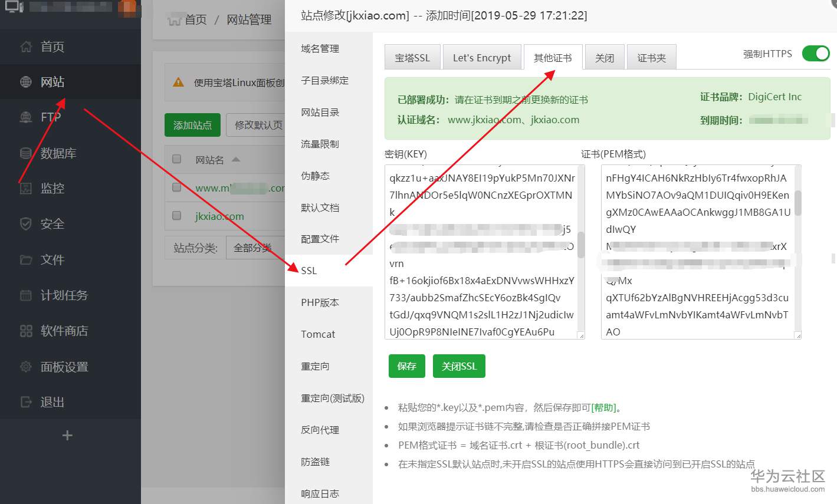Screen dimensions: 837x504
Task: Click the 修改默认页 button
Action: coord(256,125)
